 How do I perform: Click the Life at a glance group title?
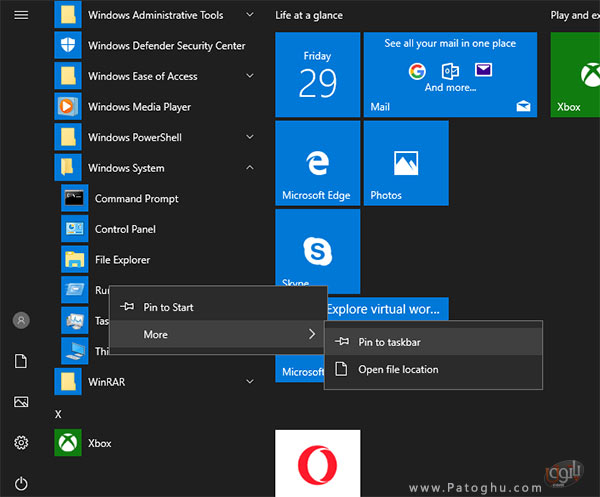tap(309, 15)
